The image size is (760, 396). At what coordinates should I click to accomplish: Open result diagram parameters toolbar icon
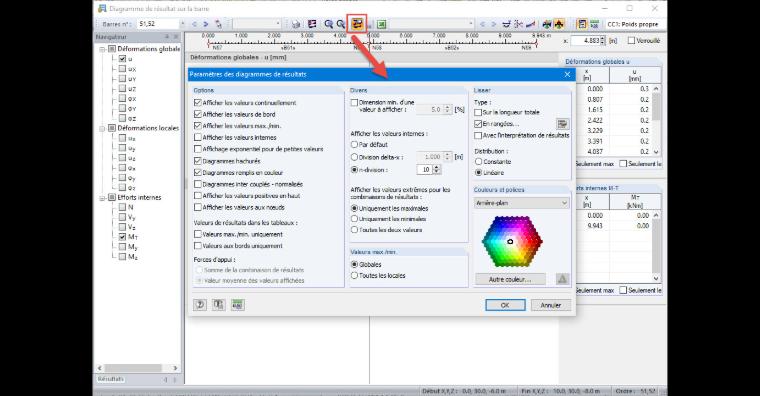[357, 24]
